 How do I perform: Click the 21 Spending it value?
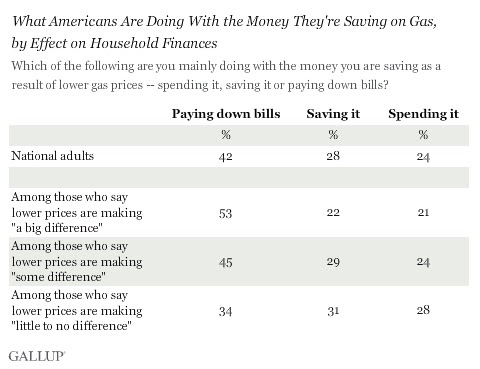(x=423, y=212)
